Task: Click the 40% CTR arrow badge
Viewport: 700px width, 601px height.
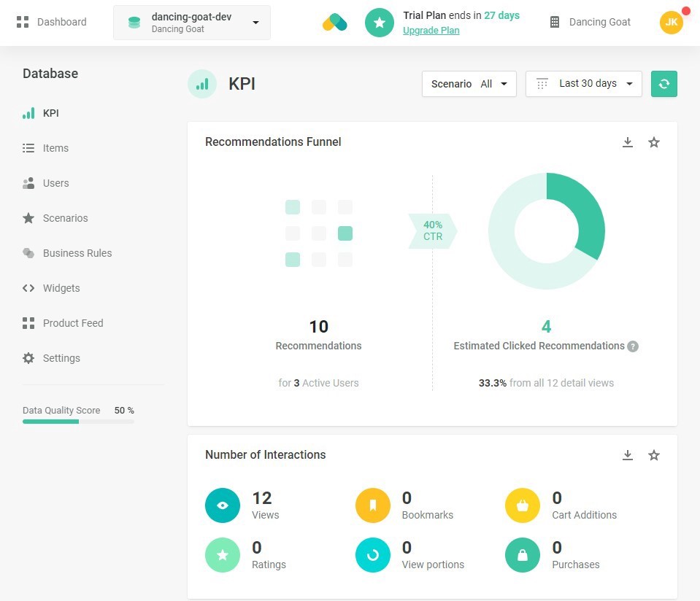Action: [433, 230]
